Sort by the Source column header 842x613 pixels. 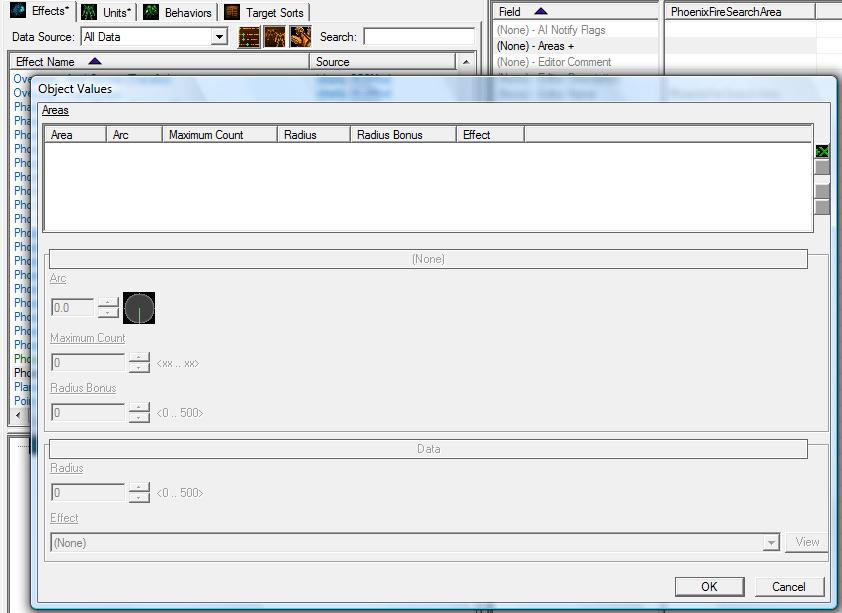tap(382, 62)
